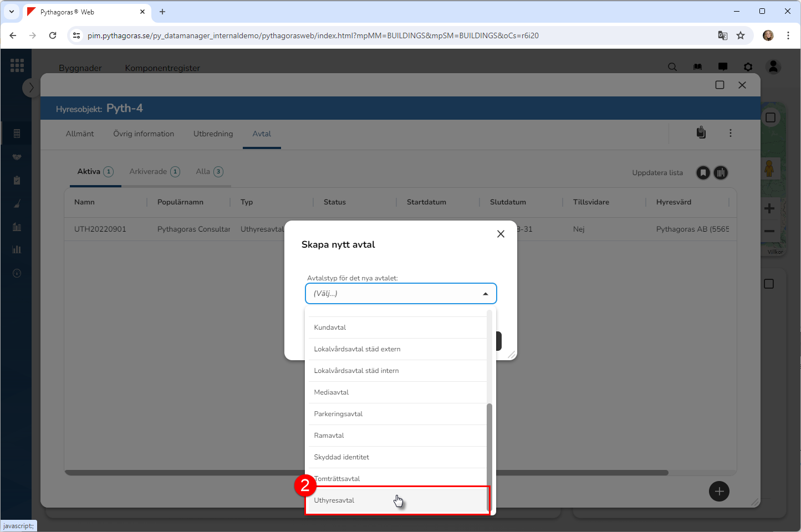
Task: Select Uthyresavtal from the dropdown list
Action: click(334, 500)
